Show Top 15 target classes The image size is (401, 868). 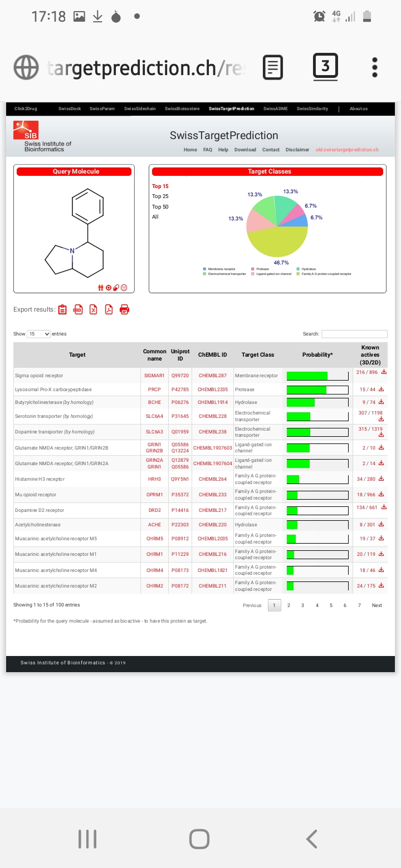pyautogui.click(x=160, y=186)
